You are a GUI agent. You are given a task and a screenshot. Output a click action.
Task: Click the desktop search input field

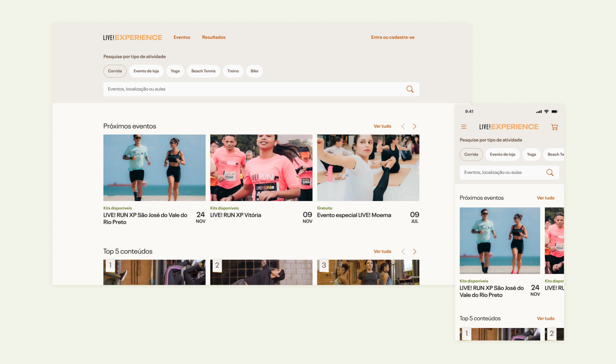(x=261, y=89)
